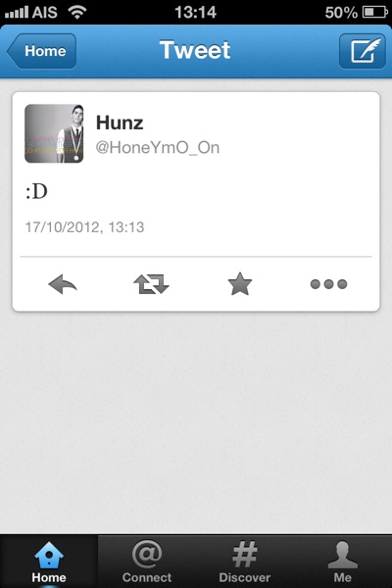Tap the battery indicator in status bar
This screenshot has height=588, width=392.
[x=375, y=13]
